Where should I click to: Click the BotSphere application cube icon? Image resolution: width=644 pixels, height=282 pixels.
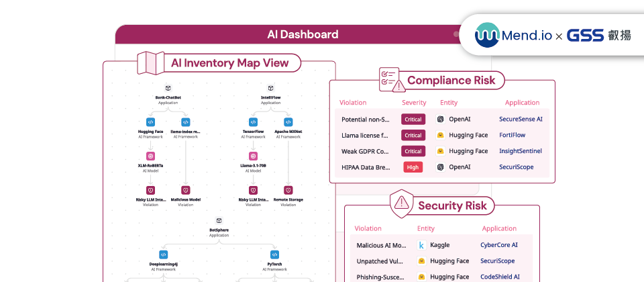[219, 221]
